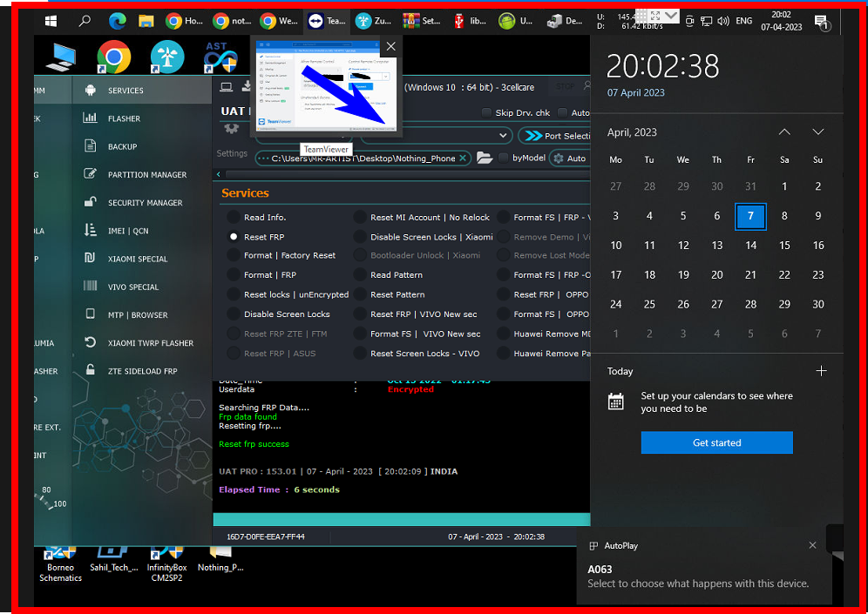Open SECURITY MANAGER with the padlock icon

point(142,202)
